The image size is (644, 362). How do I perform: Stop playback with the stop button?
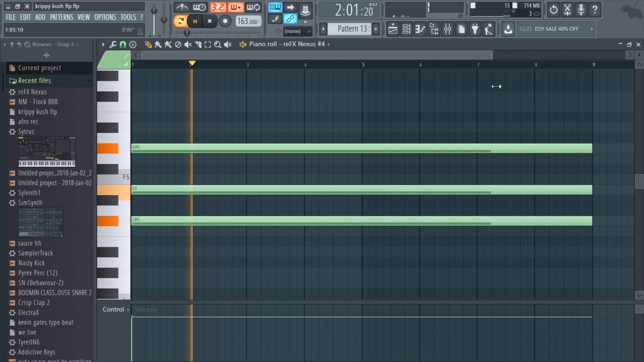(x=210, y=21)
